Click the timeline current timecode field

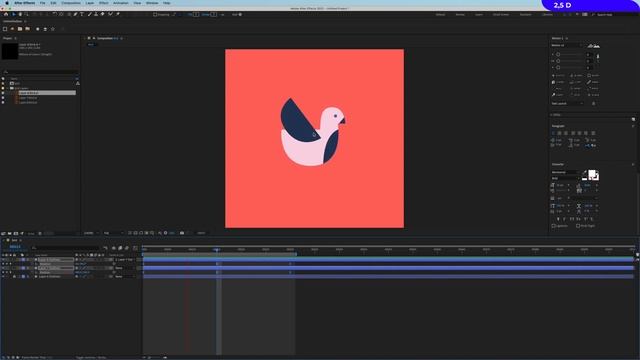(15, 247)
